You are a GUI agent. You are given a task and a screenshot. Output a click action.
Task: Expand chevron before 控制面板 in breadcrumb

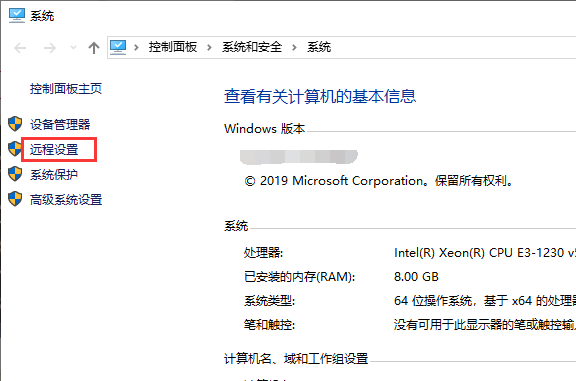pos(136,47)
